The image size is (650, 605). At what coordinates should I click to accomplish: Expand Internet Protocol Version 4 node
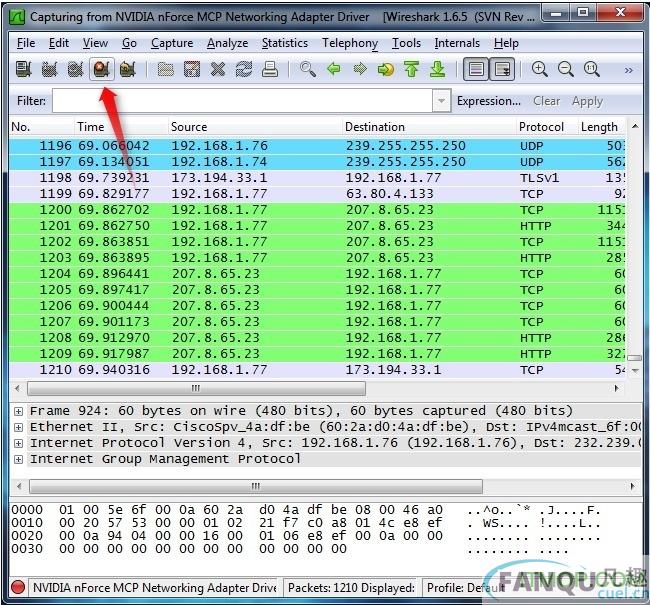tap(18, 443)
